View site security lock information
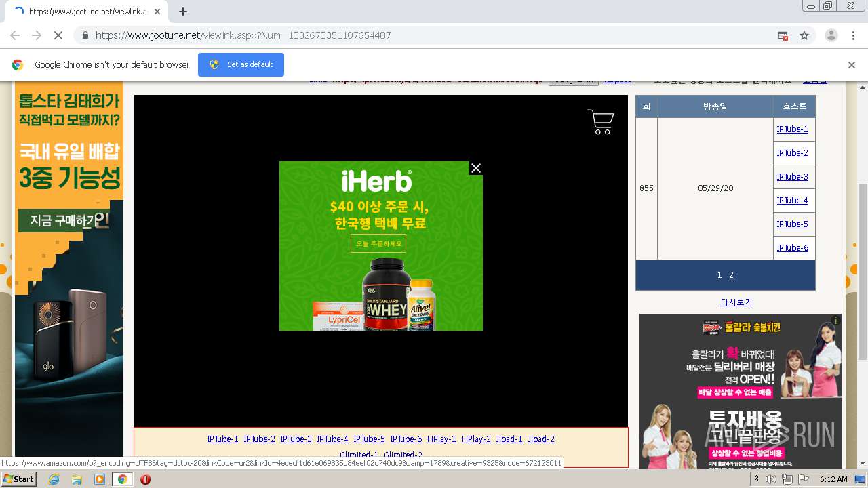Screen dimensions: 868x488 click(x=84, y=35)
